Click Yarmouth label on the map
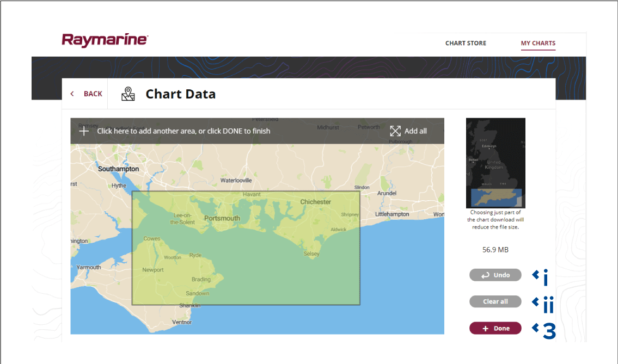Screen dimensions: 618x364 pyautogui.click(x=89, y=267)
